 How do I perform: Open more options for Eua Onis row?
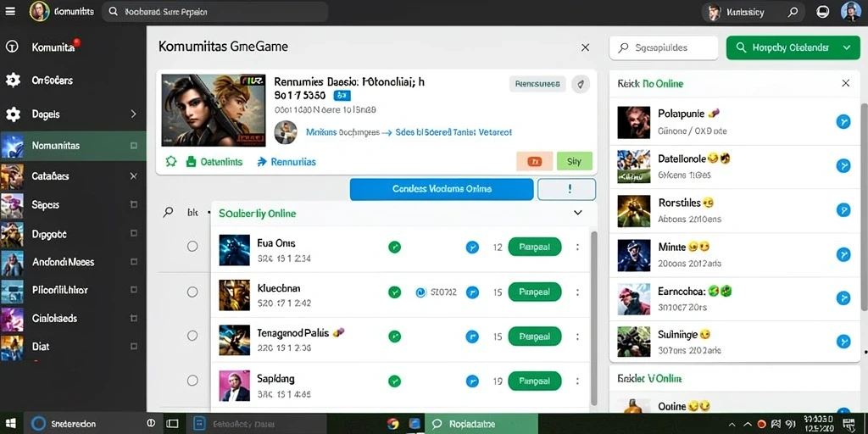pyautogui.click(x=577, y=248)
